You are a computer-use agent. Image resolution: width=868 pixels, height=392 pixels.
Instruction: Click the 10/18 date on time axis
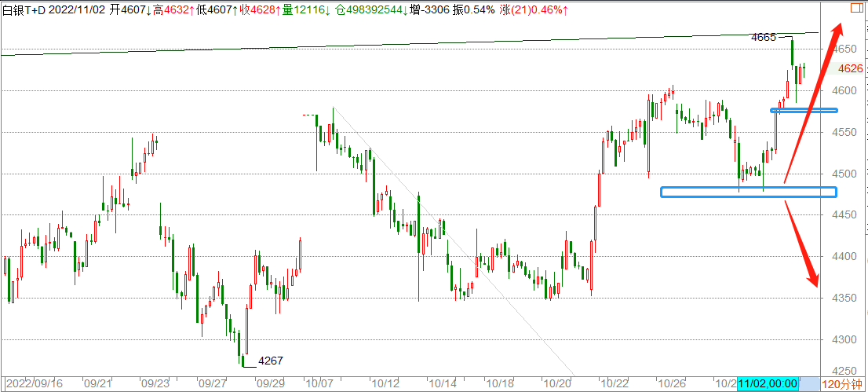coord(501,383)
